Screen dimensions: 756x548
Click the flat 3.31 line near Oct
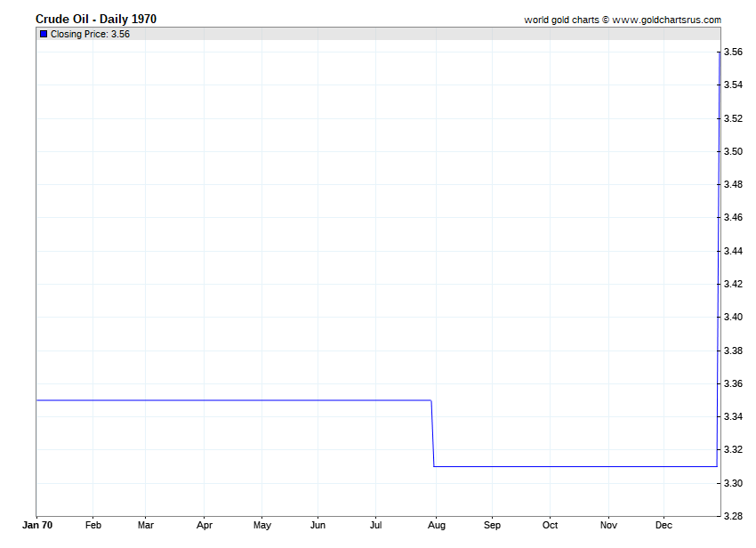551,466
